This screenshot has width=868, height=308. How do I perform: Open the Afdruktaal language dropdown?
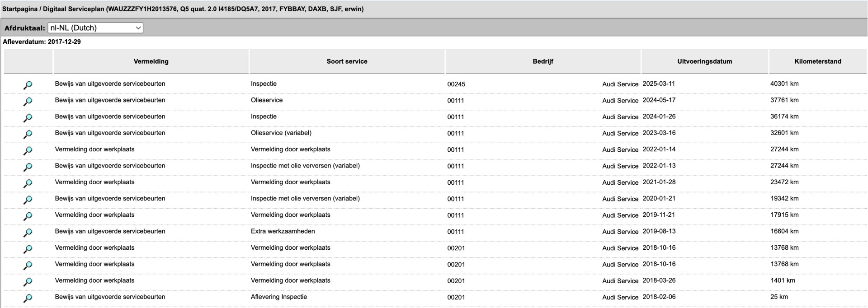[95, 28]
